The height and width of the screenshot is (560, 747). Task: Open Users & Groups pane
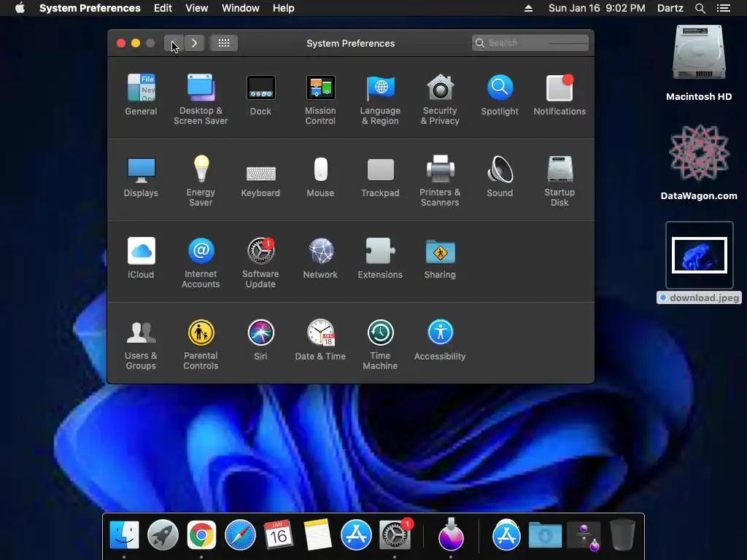(x=141, y=344)
